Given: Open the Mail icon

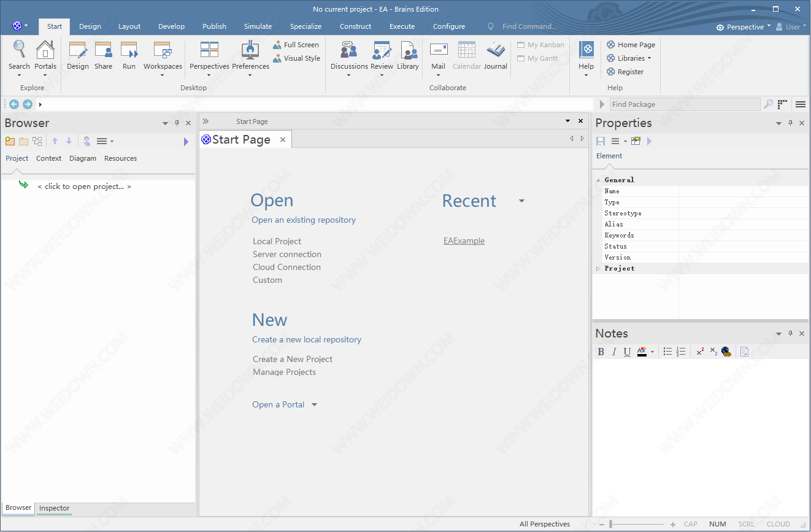Looking at the screenshot, I should pyautogui.click(x=438, y=50).
